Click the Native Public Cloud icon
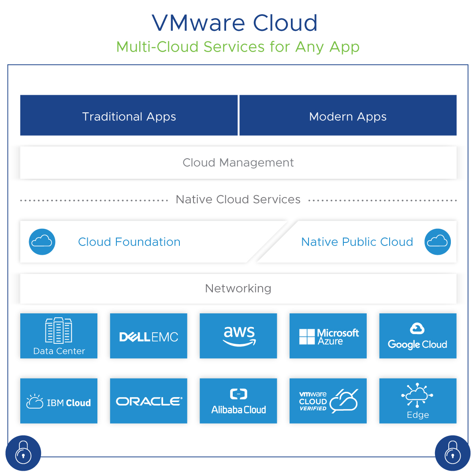 438,242
